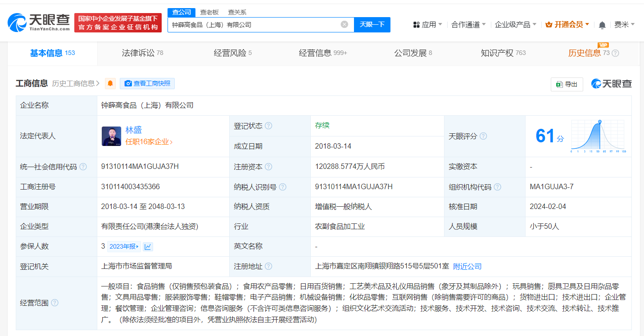Open the 法律诉讼 tab
The width and height of the screenshot is (644, 336).
tap(136, 53)
